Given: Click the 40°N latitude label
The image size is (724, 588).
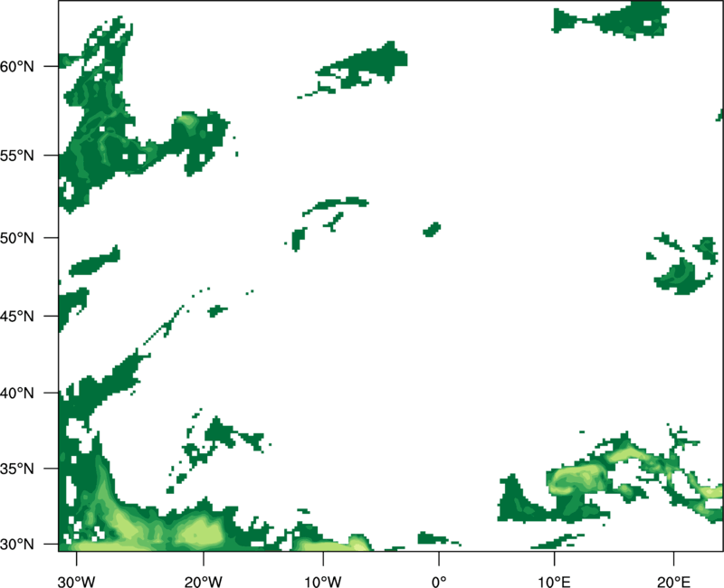Looking at the screenshot, I should click(17, 394).
